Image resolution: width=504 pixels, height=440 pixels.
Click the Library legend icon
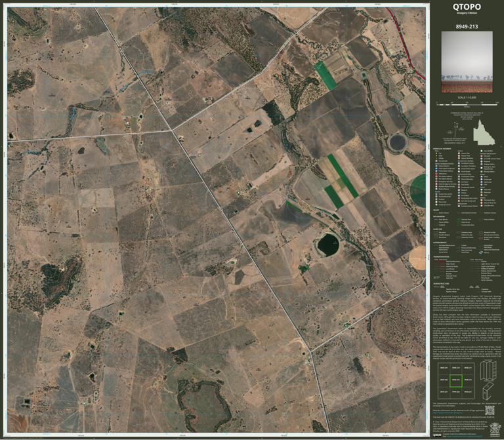click(x=459, y=193)
